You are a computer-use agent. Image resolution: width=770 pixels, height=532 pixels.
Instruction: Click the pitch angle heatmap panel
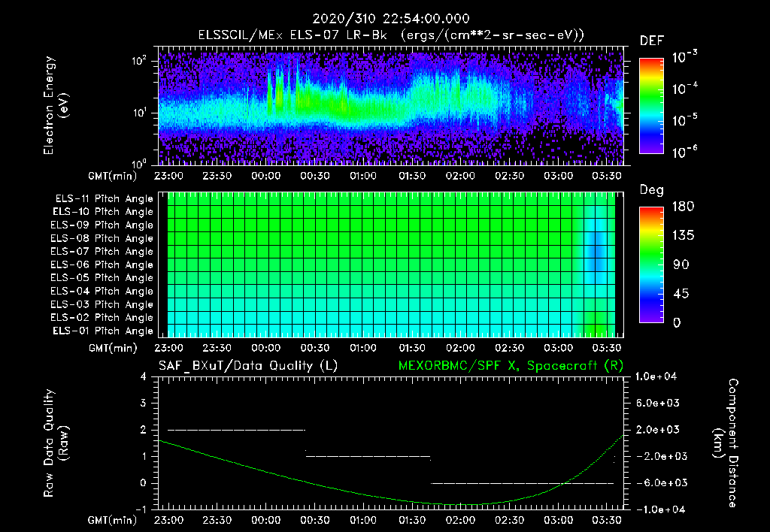[391, 264]
